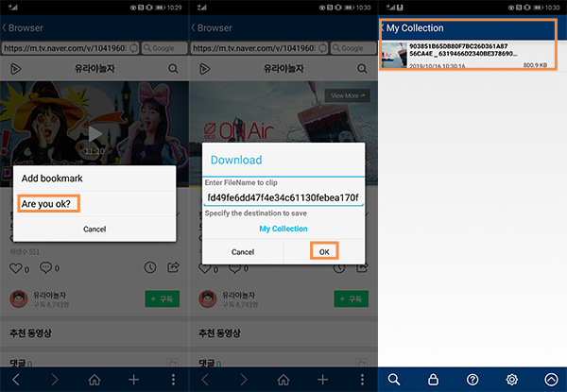Image resolution: width=567 pixels, height=392 pixels.
Task: Tap 'Are you ok?' in Add bookmark dialog
Action: coord(48,204)
